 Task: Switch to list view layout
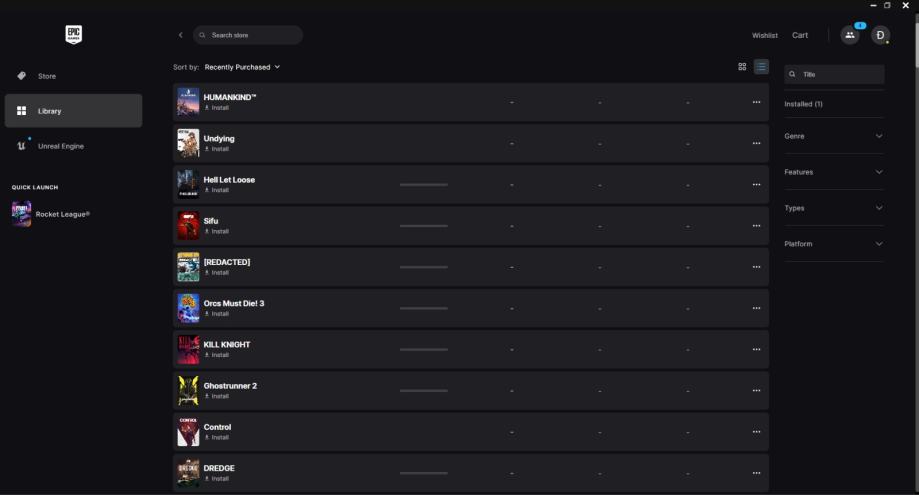pyautogui.click(x=761, y=67)
